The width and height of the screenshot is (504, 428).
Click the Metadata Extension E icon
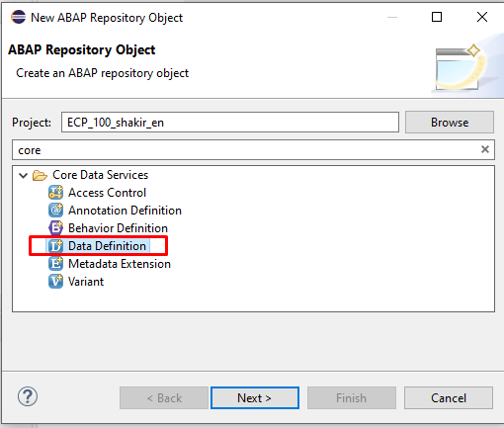(x=55, y=264)
